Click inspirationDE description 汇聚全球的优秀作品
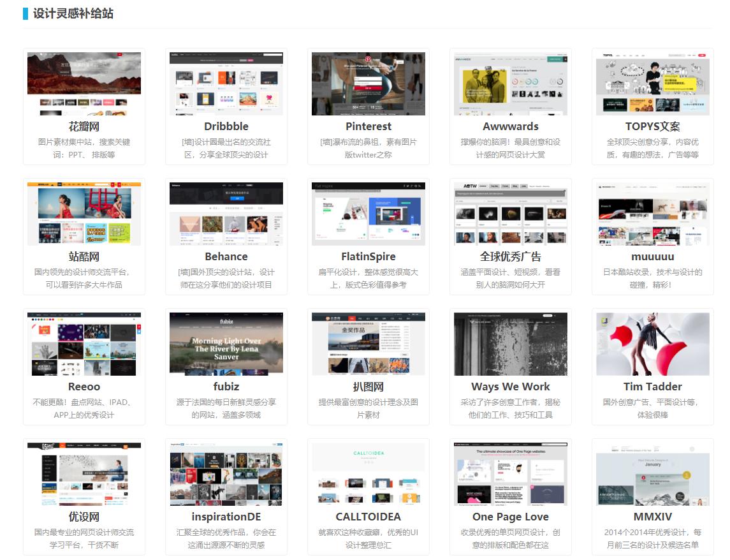730x560 pixels. coord(226,538)
